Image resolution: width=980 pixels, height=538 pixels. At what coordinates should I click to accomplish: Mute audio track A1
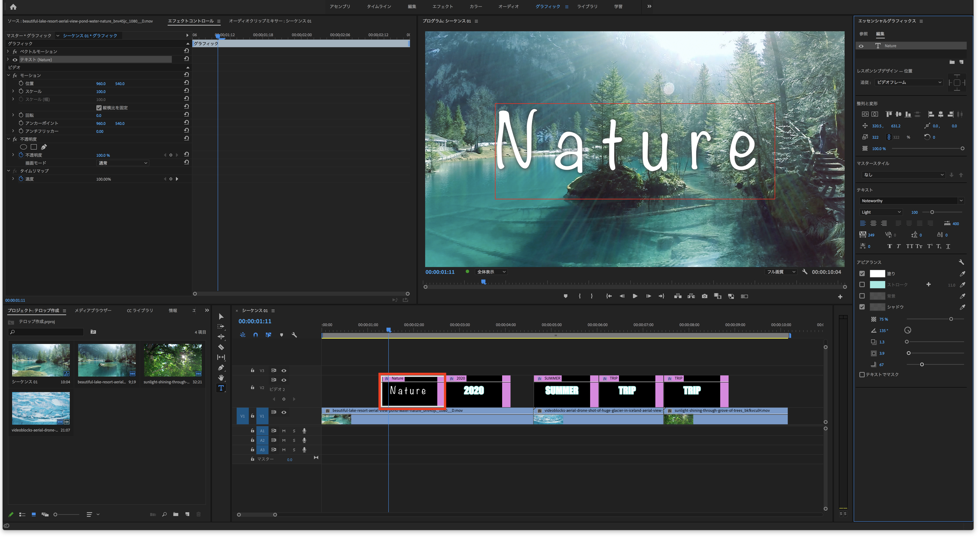(284, 431)
